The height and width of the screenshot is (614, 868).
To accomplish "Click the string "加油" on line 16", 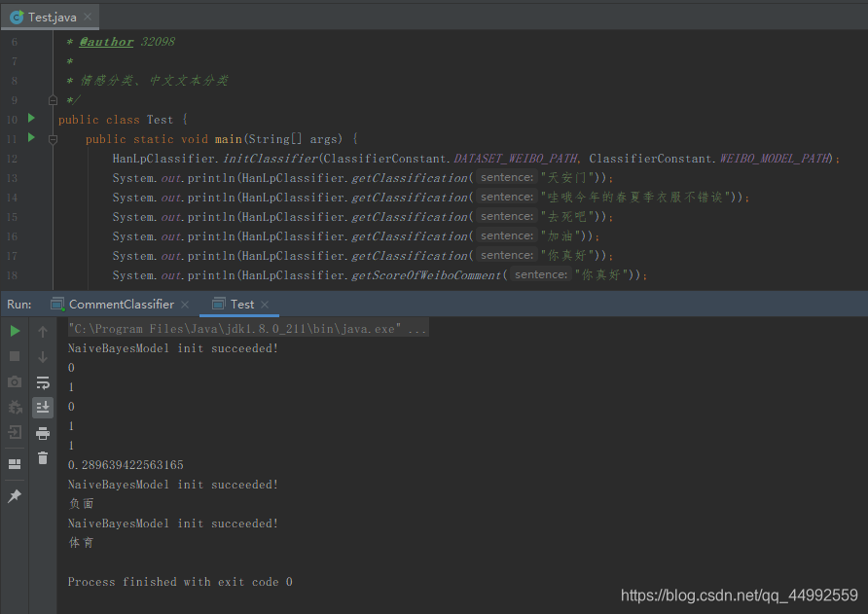I will 561,236.
